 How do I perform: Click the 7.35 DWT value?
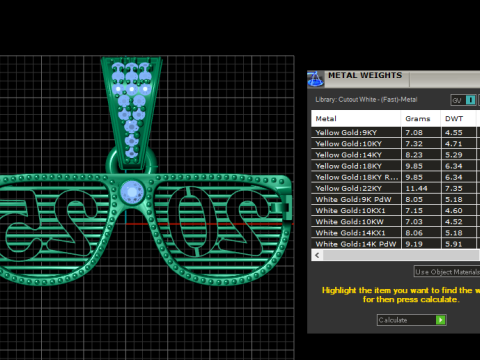(454, 189)
